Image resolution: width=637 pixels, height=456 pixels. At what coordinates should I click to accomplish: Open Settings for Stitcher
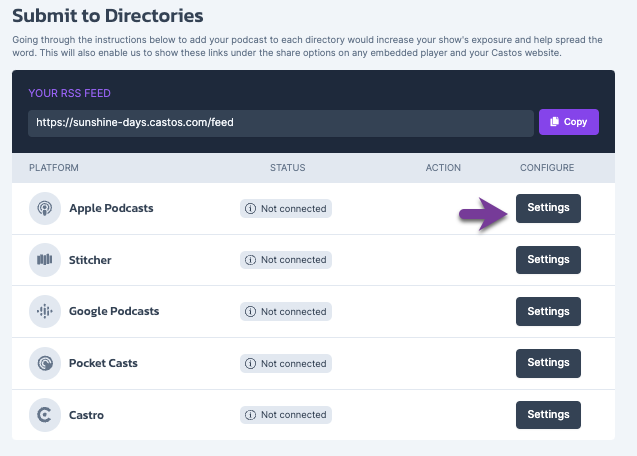tap(548, 260)
